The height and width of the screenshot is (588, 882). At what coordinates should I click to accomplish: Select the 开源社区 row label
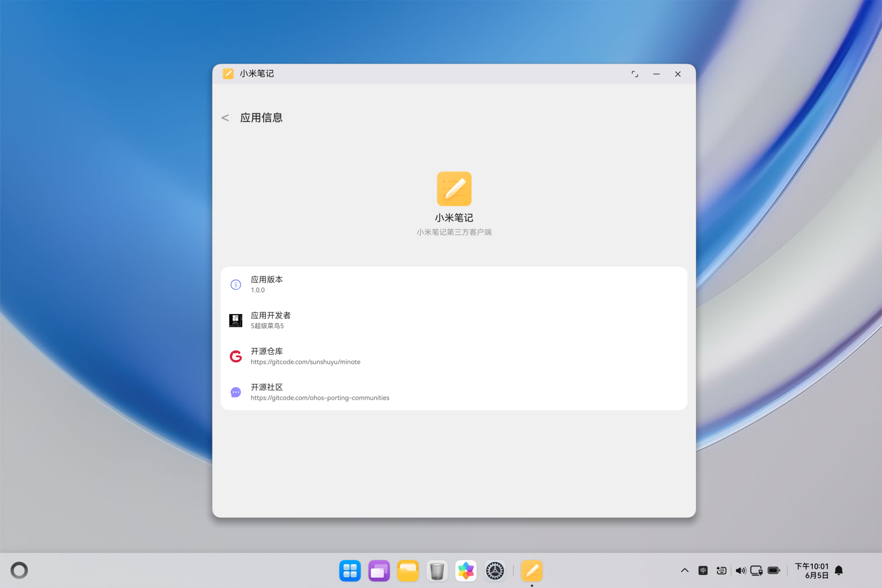point(267,387)
